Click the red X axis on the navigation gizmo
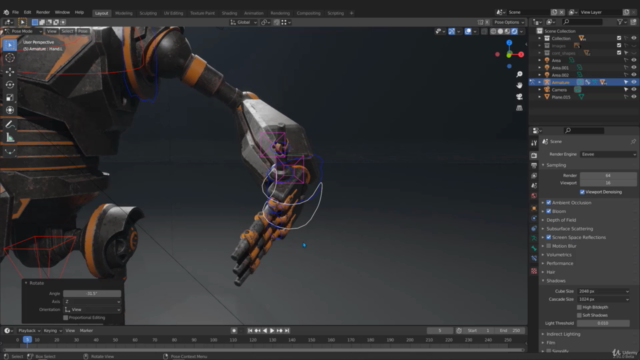The image size is (640, 360). pyautogui.click(x=521, y=54)
